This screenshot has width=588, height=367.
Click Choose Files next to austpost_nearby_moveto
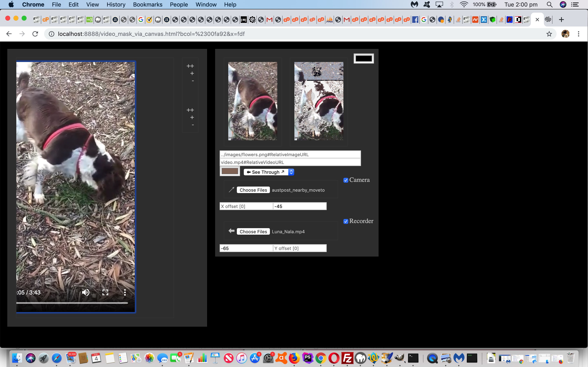click(253, 190)
